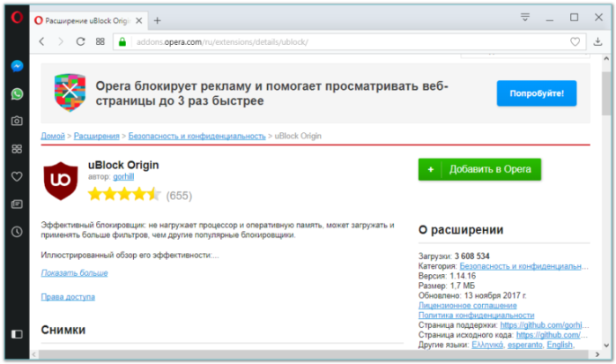Viewport: 616px width, 364px height.
Task: Click the 'Размер: 1,7 МБ' text
Action: pyautogui.click(x=447, y=286)
